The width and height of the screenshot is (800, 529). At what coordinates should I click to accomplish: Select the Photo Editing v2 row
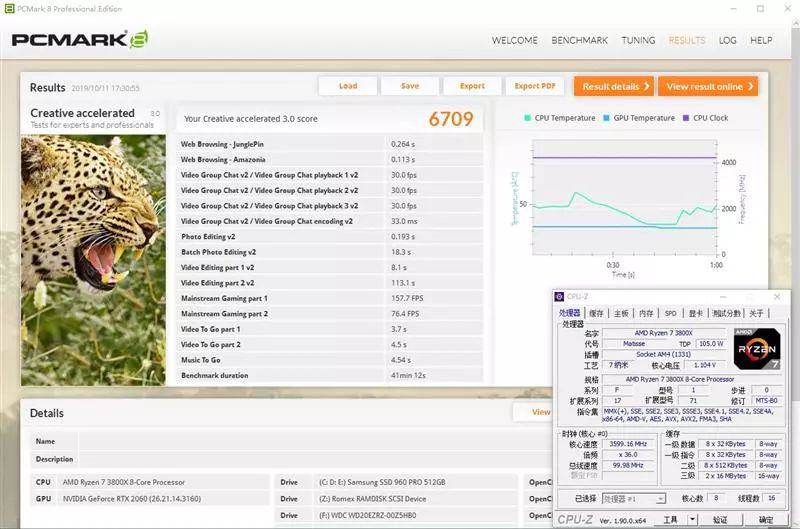[x=330, y=237]
